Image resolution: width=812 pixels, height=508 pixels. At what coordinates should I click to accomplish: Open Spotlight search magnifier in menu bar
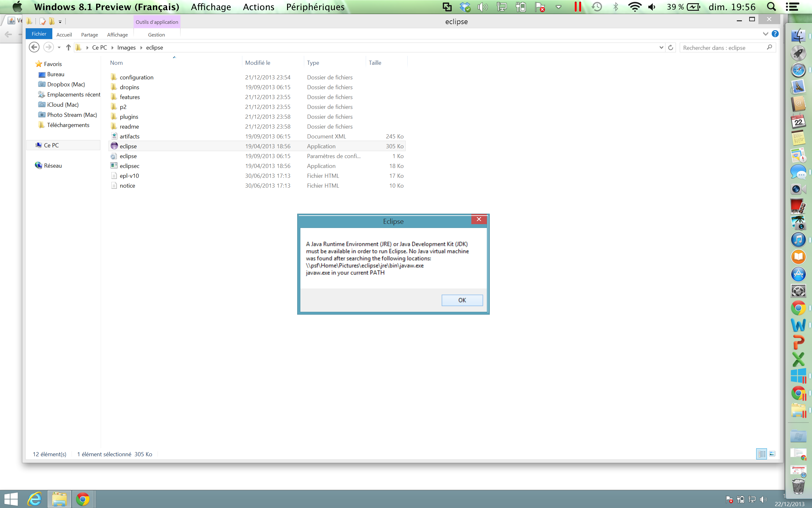771,7
